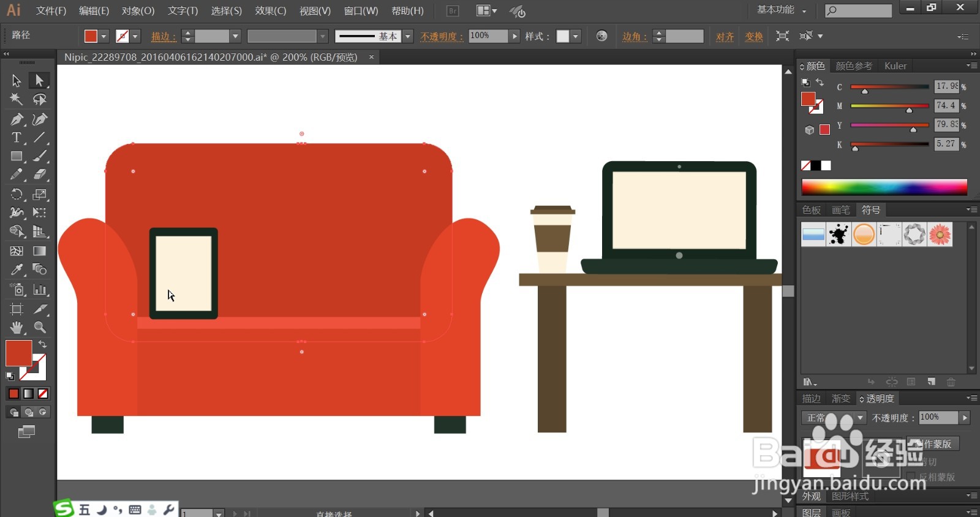The image size is (980, 517).
Task: Click the 制作蒙版 button
Action: tap(933, 443)
